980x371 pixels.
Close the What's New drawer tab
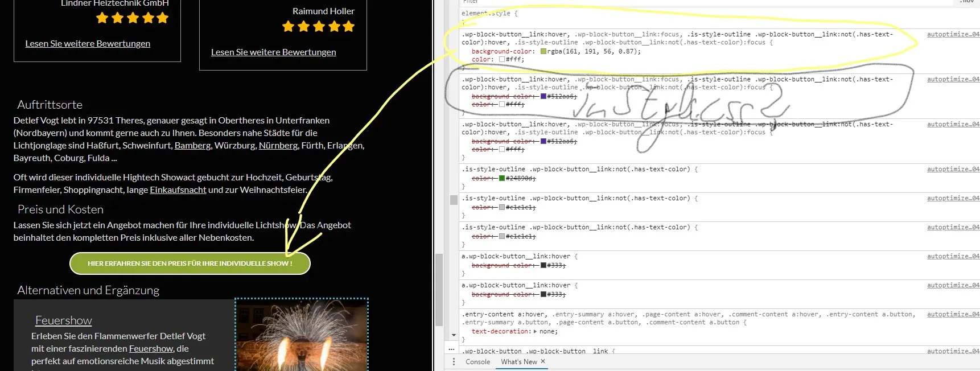(543, 361)
